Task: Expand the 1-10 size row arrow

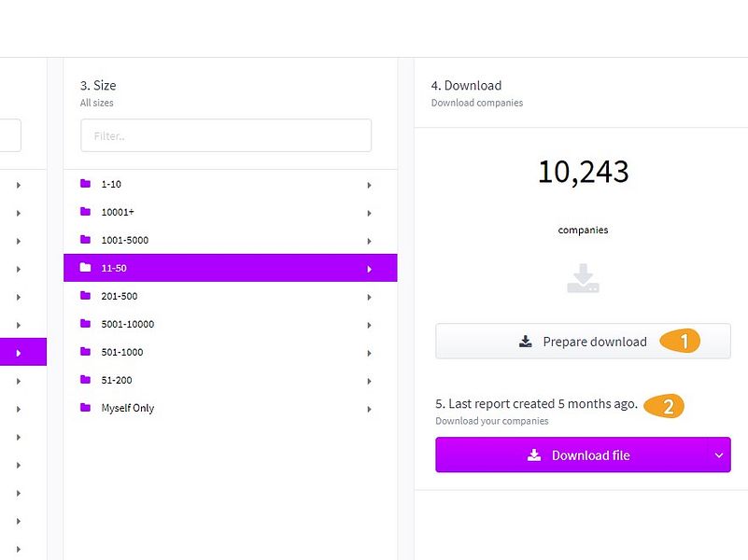Action: 369,185
